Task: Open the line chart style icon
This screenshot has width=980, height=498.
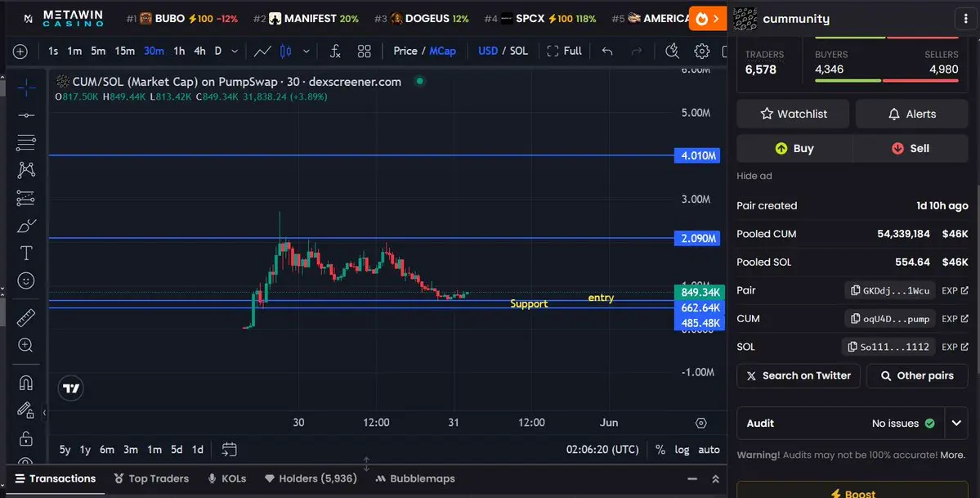Action: click(x=262, y=52)
